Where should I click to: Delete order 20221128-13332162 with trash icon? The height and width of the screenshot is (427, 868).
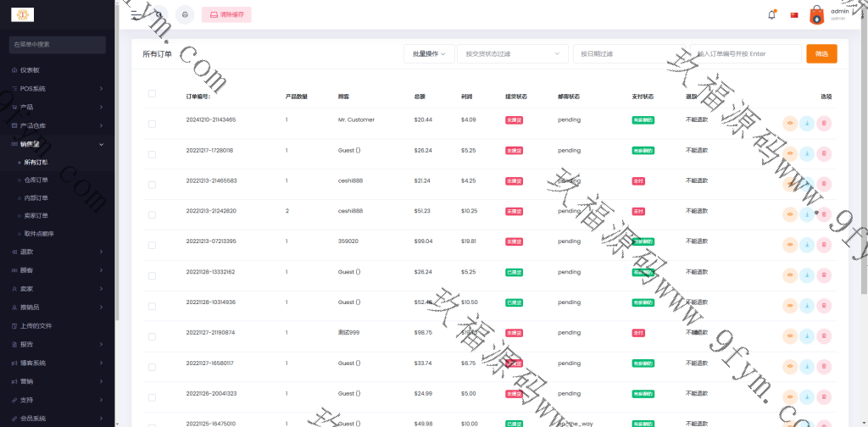pyautogui.click(x=824, y=275)
